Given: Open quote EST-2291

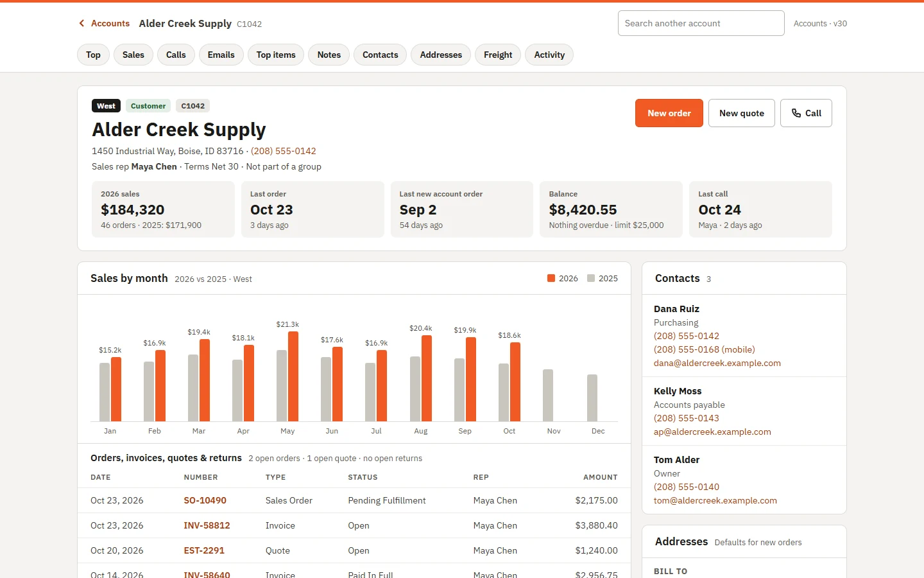Looking at the screenshot, I should tap(204, 550).
